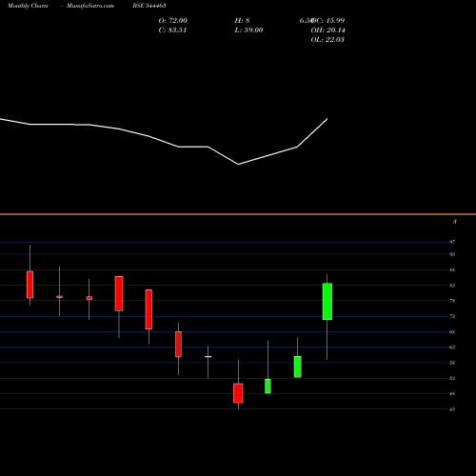Click the lowest red candlestick near 48
This screenshot has height=476, width=476.
238,393
